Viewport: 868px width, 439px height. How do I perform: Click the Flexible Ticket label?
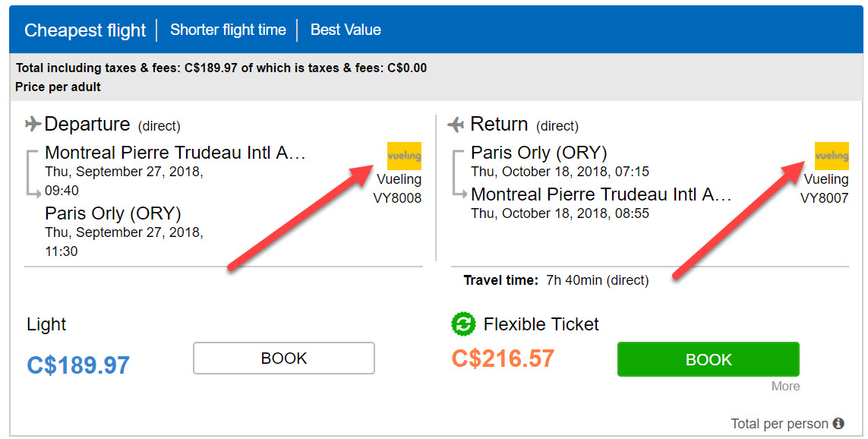pos(541,324)
